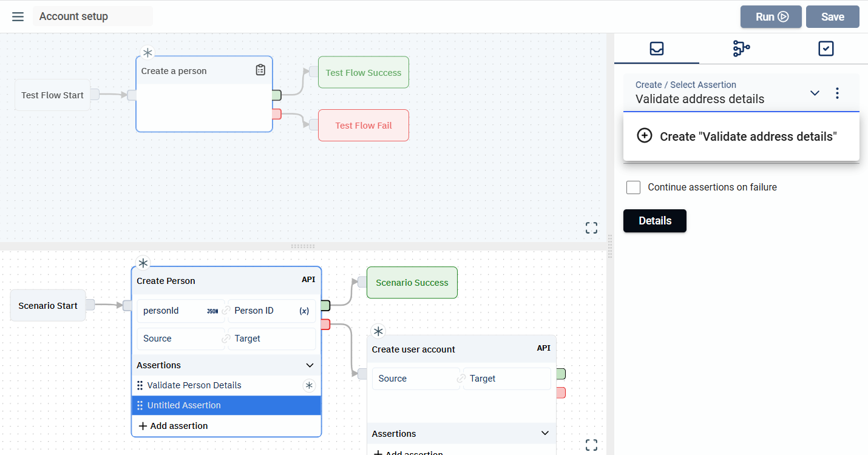Expand the top canvas to fullscreen
The image size is (868, 455).
tap(591, 228)
